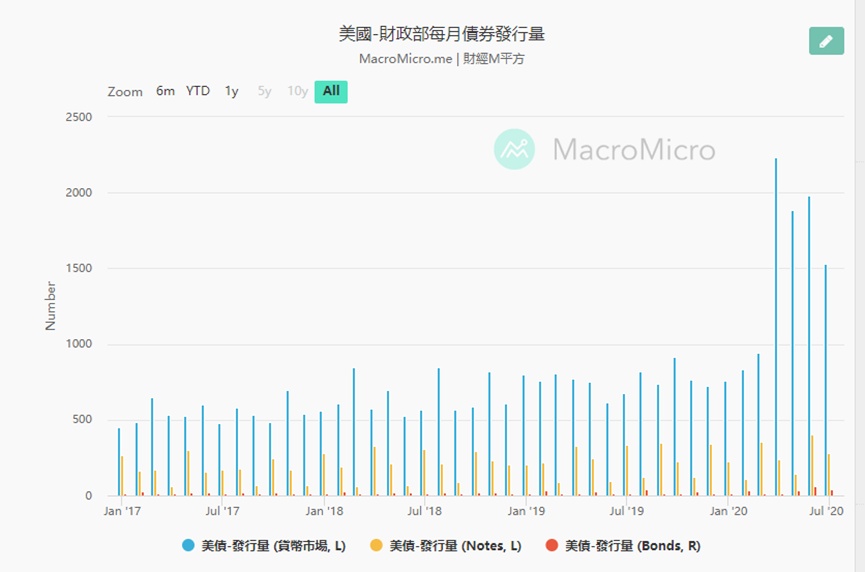
Task: Open the MacroMicro.me source link
Action: [405, 59]
